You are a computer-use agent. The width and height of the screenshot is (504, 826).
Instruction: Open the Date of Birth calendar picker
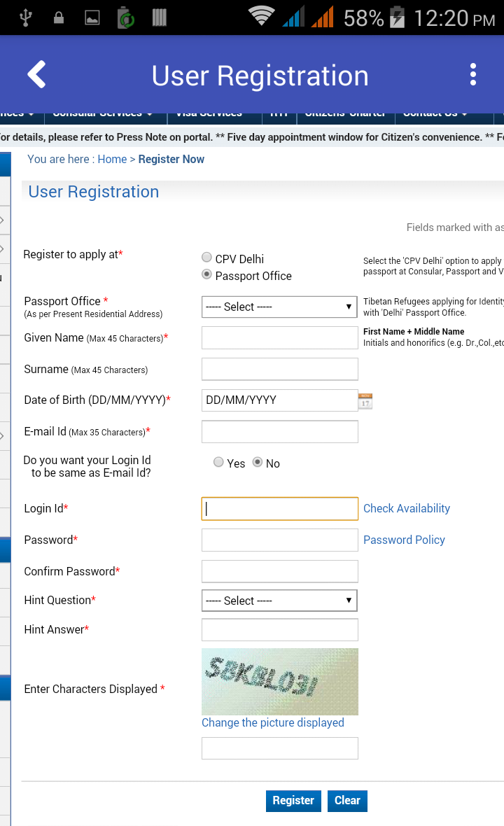(x=365, y=401)
